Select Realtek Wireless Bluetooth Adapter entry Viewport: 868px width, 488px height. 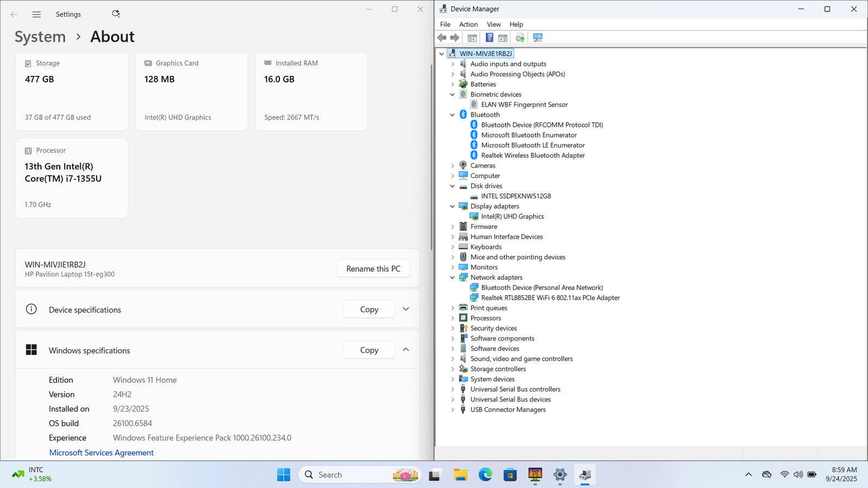coord(532,156)
